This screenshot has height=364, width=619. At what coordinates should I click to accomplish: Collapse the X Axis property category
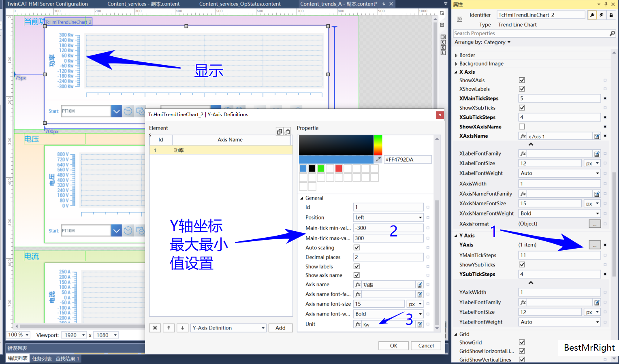456,72
